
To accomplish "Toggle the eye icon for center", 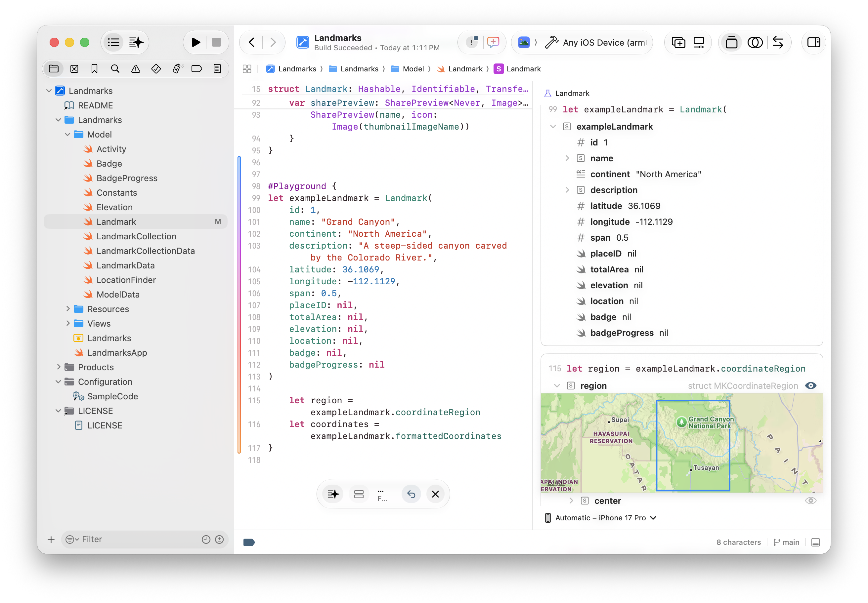I will tap(810, 501).
